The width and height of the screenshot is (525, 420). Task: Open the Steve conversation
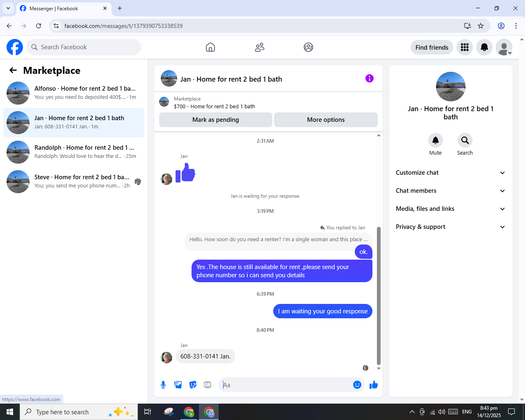pyautogui.click(x=74, y=182)
